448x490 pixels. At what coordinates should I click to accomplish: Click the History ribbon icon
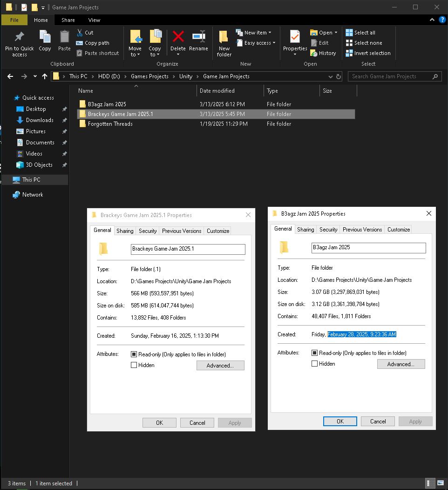tap(314, 53)
